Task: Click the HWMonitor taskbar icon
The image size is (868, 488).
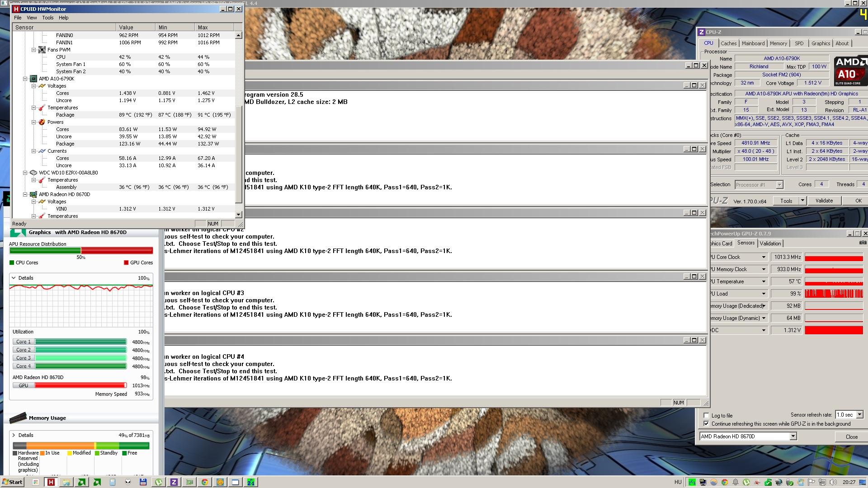Action: point(51,482)
